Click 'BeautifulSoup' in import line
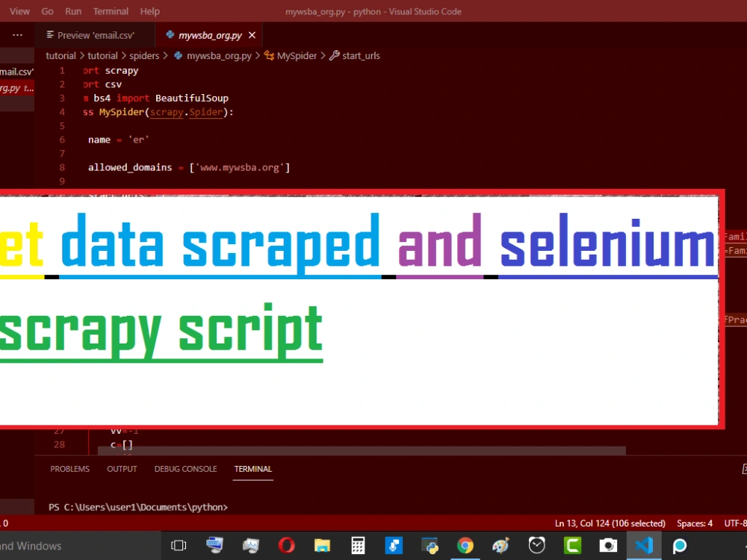Viewport: 747px width, 560px height. [191, 98]
